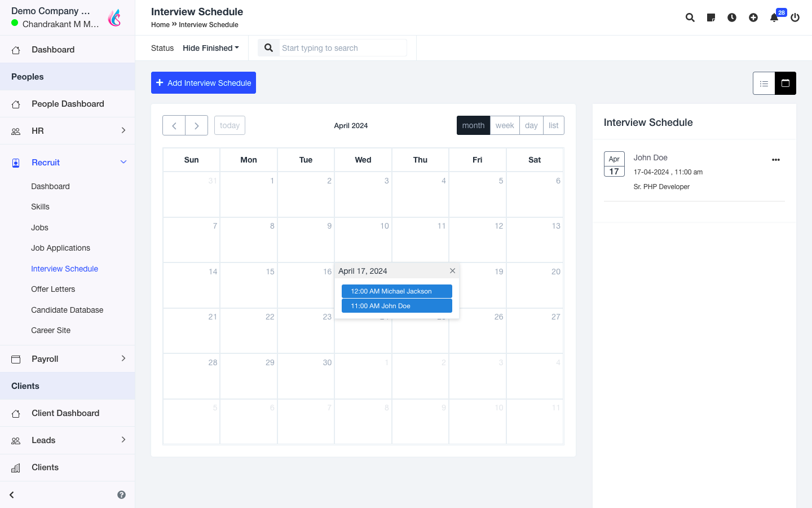This screenshot has width=812, height=508.
Task: Switch to calendar layout view toggle
Action: pyautogui.click(x=785, y=84)
